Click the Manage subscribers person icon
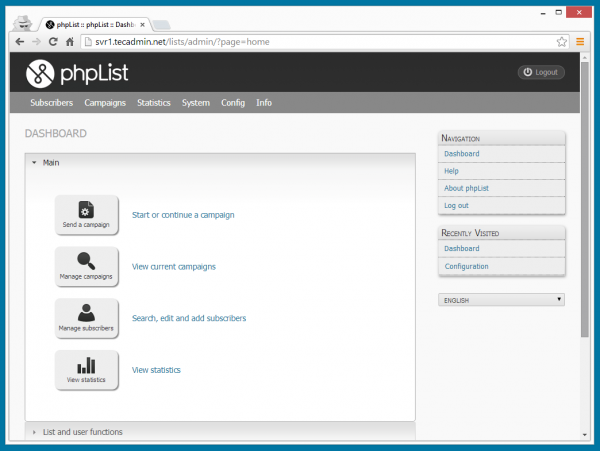The image size is (600, 451). [86, 318]
